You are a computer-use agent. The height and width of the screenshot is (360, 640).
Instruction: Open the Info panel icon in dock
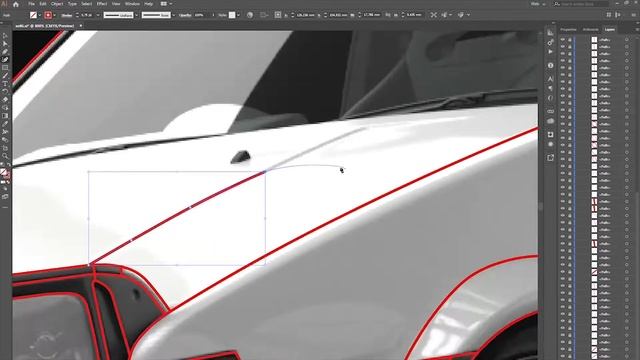550,65
